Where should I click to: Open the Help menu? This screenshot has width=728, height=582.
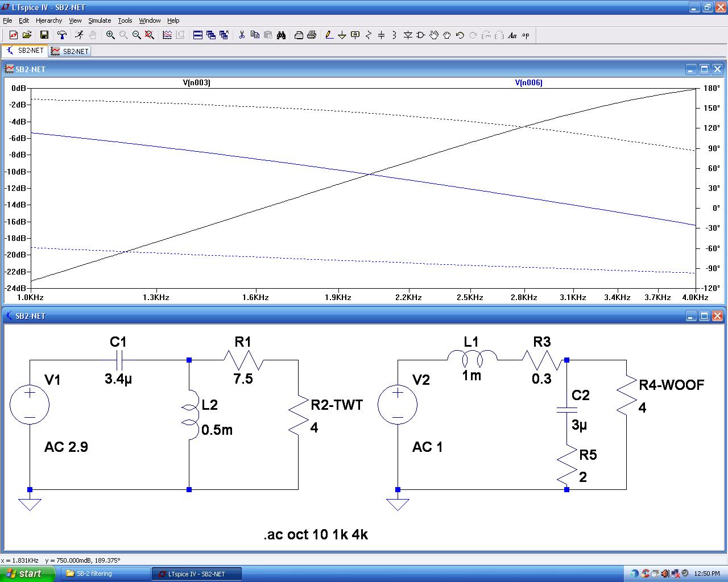tap(173, 20)
